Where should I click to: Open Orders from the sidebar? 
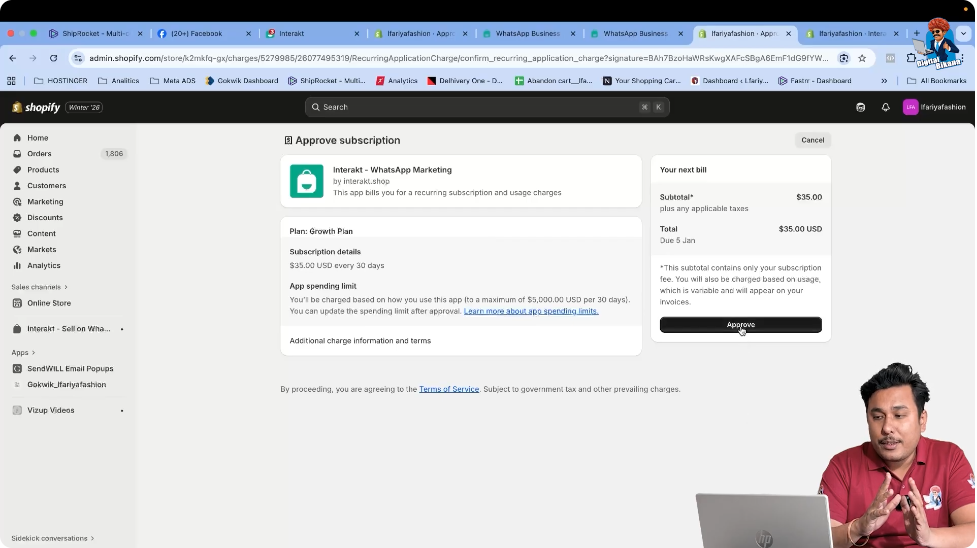(39, 153)
